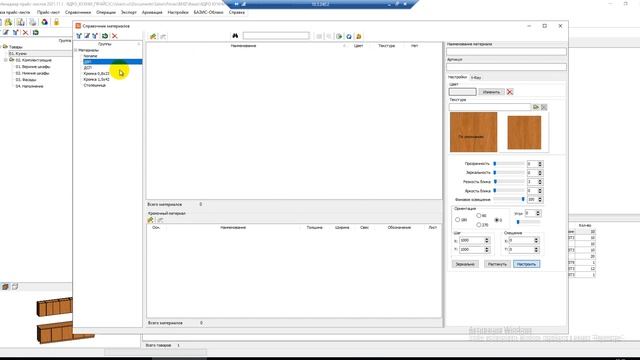Click green refresh icon in main window group toolbar
This screenshot has height=360, width=640.
click(36, 32)
